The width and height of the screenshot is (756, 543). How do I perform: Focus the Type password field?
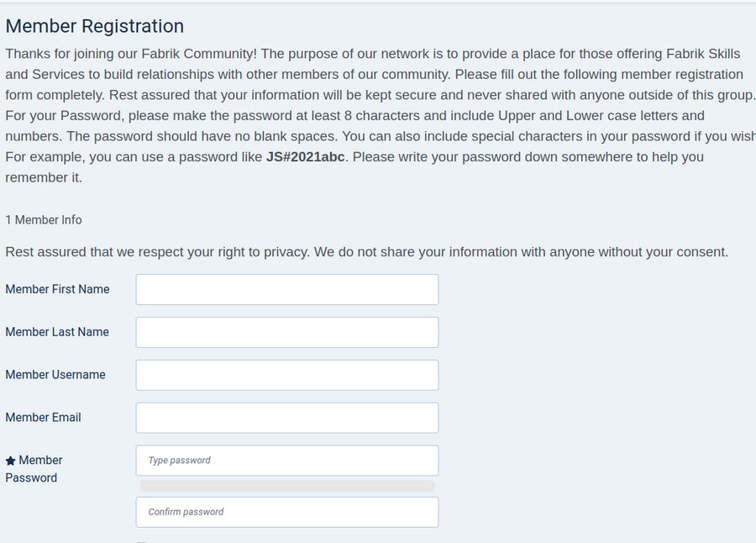(x=286, y=461)
